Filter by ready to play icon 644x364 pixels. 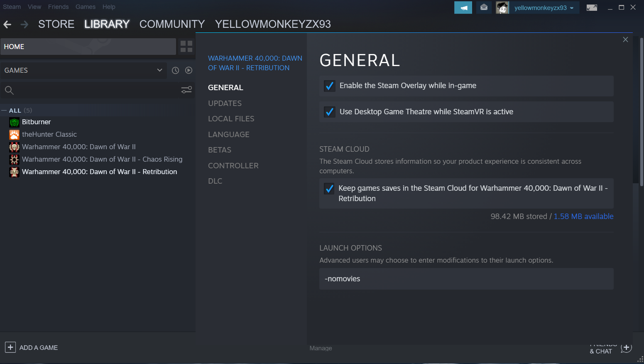pos(189,71)
